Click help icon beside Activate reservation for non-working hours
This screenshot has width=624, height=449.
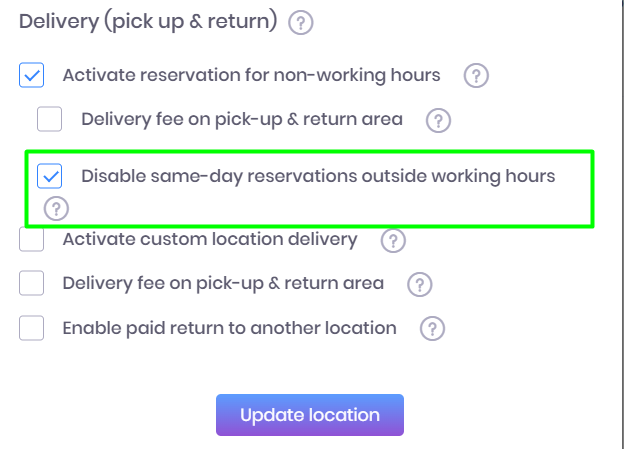[476, 76]
